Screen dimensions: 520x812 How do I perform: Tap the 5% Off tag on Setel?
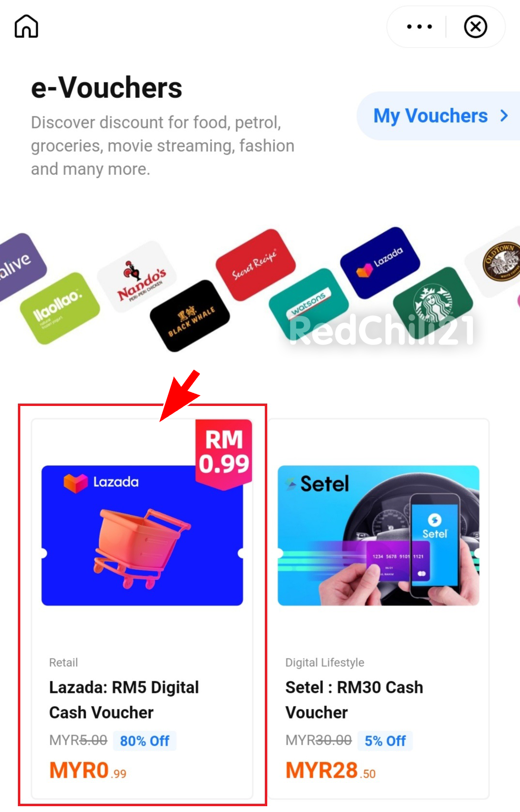385,741
